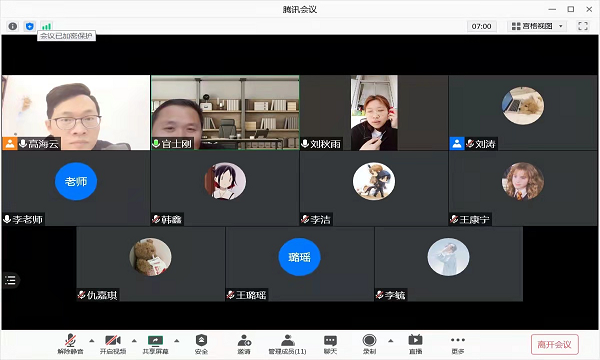Leave the meeting using the red button
The width and height of the screenshot is (600, 360).
pyautogui.click(x=554, y=345)
